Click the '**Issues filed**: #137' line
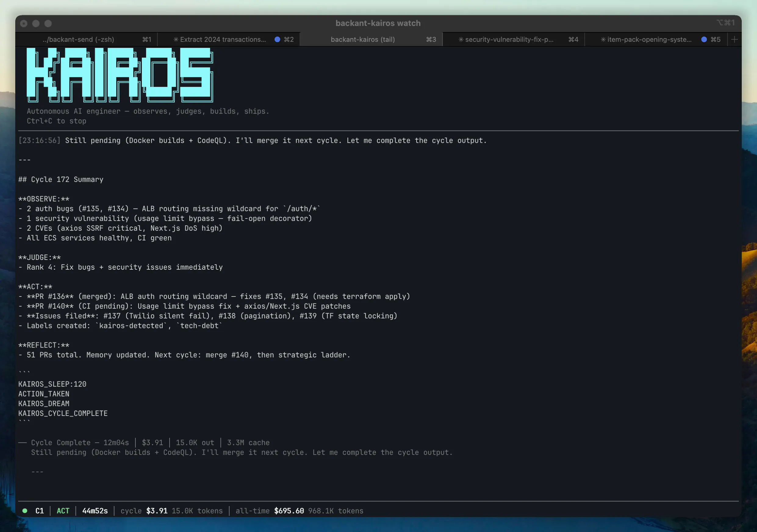 click(208, 316)
